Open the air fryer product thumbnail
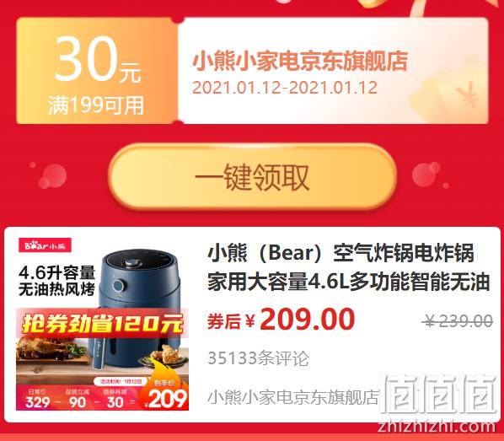Image resolution: width=504 pixels, height=441 pixels. [102, 325]
